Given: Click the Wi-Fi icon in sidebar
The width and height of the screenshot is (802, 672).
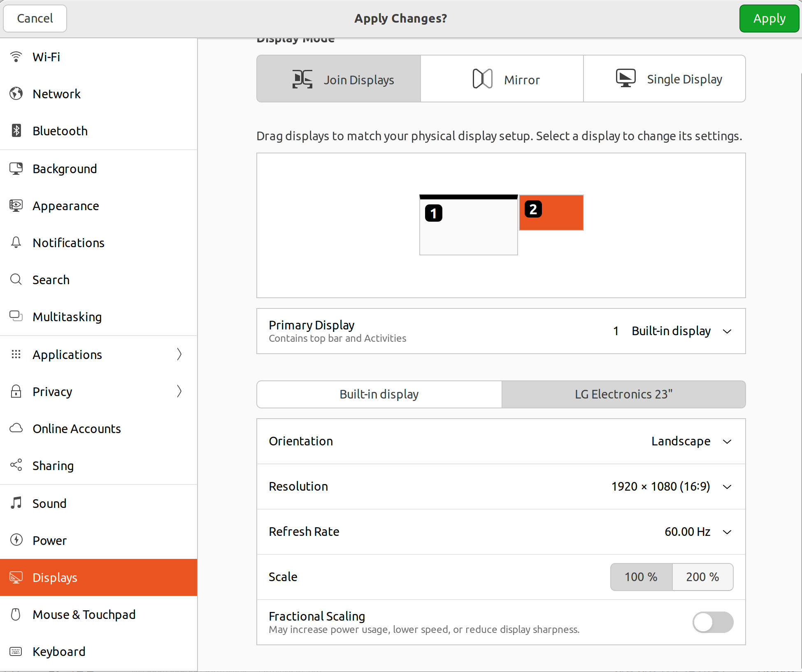Looking at the screenshot, I should [16, 57].
